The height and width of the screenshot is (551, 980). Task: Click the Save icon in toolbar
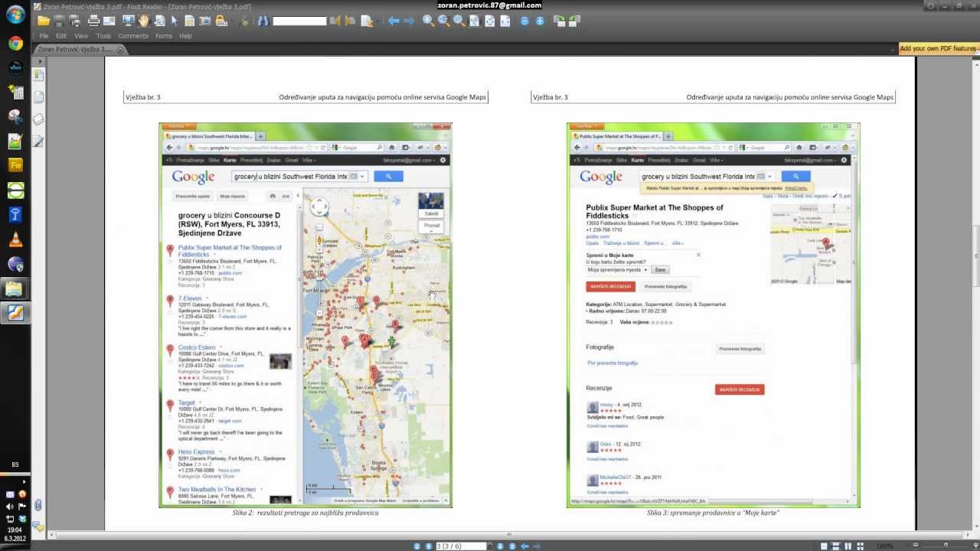point(59,21)
